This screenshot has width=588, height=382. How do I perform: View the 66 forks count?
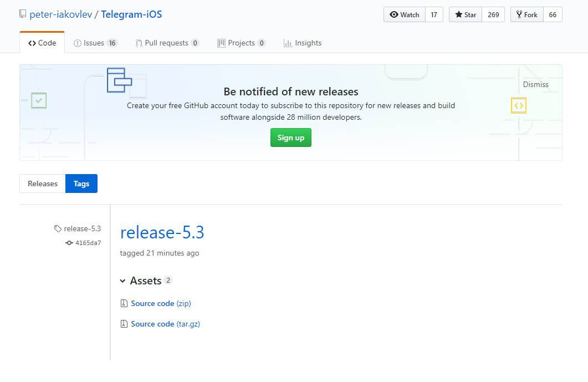tap(553, 14)
